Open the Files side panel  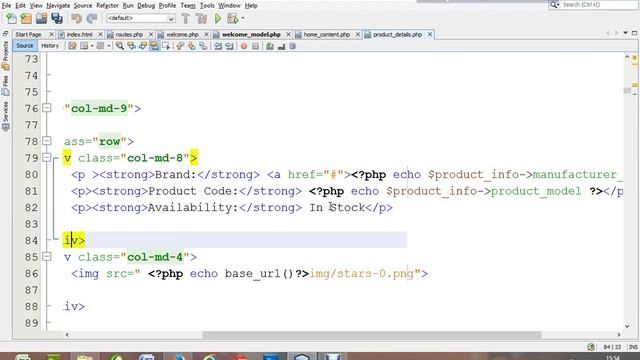(5, 85)
